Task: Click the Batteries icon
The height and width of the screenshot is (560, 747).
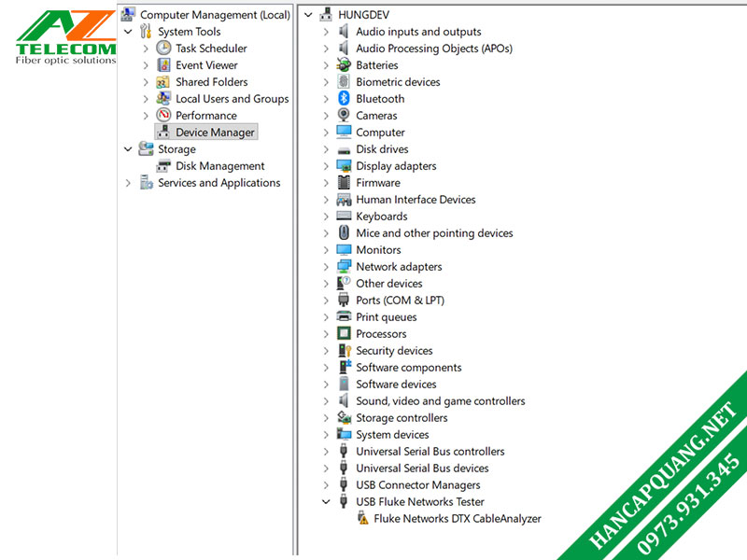Action: click(x=344, y=64)
